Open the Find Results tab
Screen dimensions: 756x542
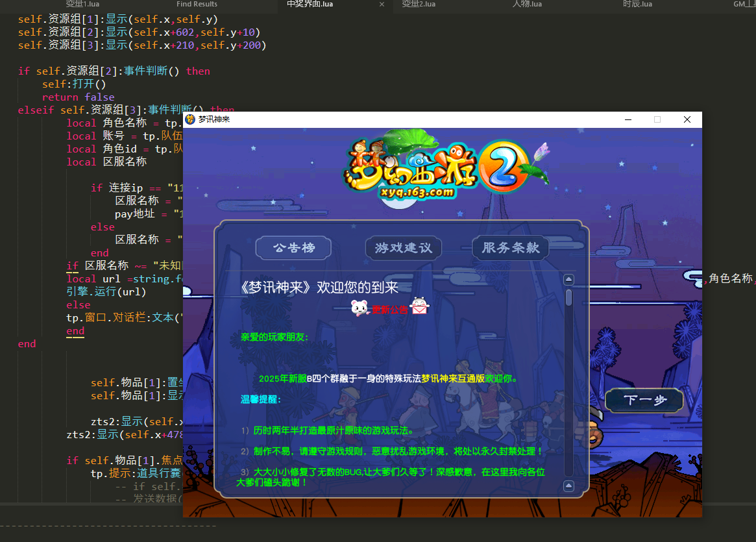[x=197, y=4]
